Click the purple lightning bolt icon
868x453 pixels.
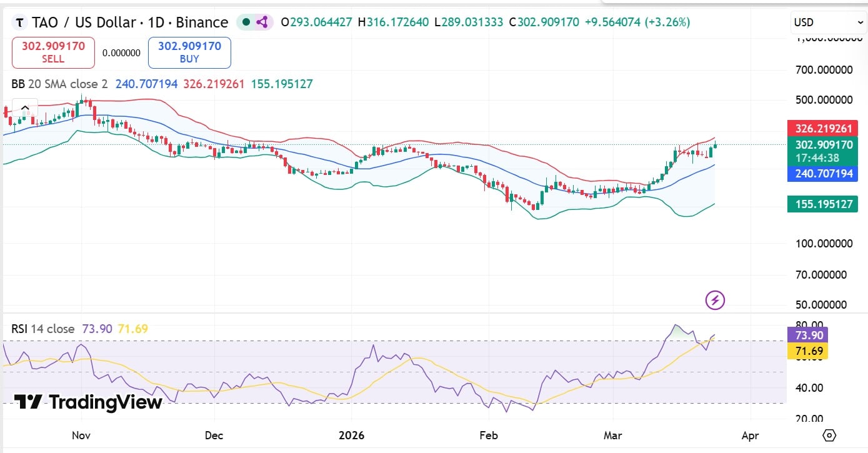click(x=715, y=301)
